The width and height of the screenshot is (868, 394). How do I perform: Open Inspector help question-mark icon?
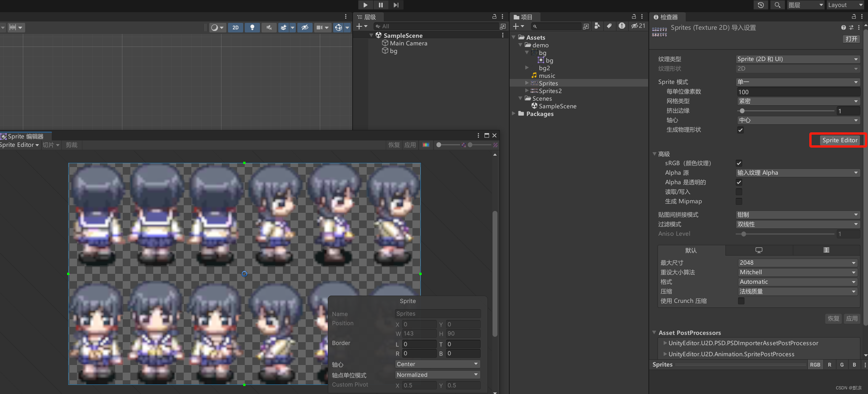(843, 27)
